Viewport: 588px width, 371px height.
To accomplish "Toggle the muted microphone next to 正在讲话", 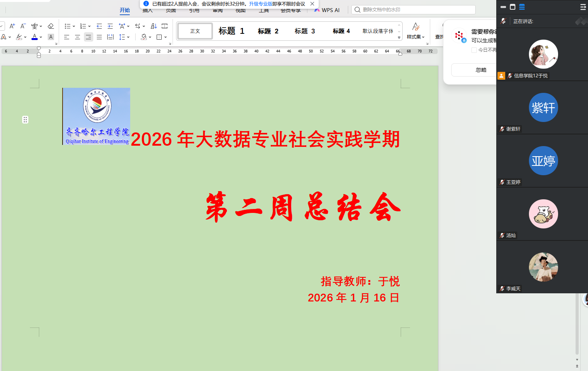I will (503, 21).
